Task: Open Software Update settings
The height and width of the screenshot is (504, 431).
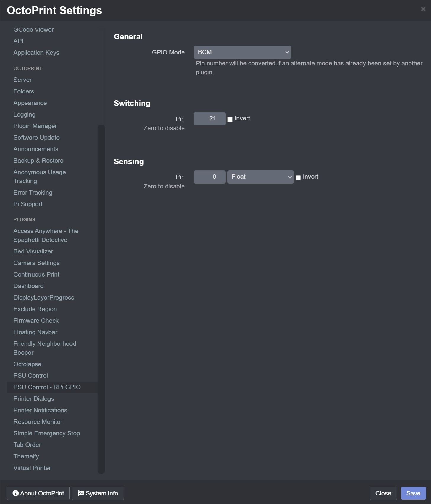Action: (36, 138)
